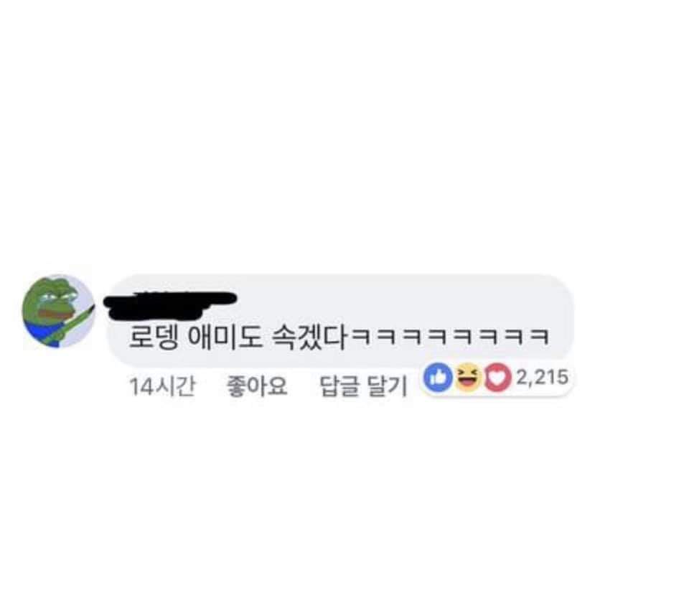
Task: Click the blue thumbs-up reaction icon
Action: 438,377
